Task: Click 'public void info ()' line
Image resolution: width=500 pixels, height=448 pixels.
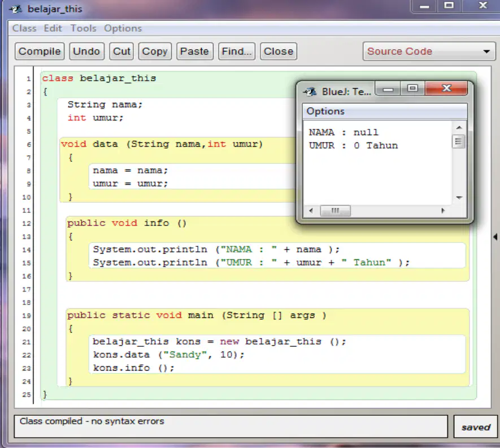Action: tap(127, 223)
